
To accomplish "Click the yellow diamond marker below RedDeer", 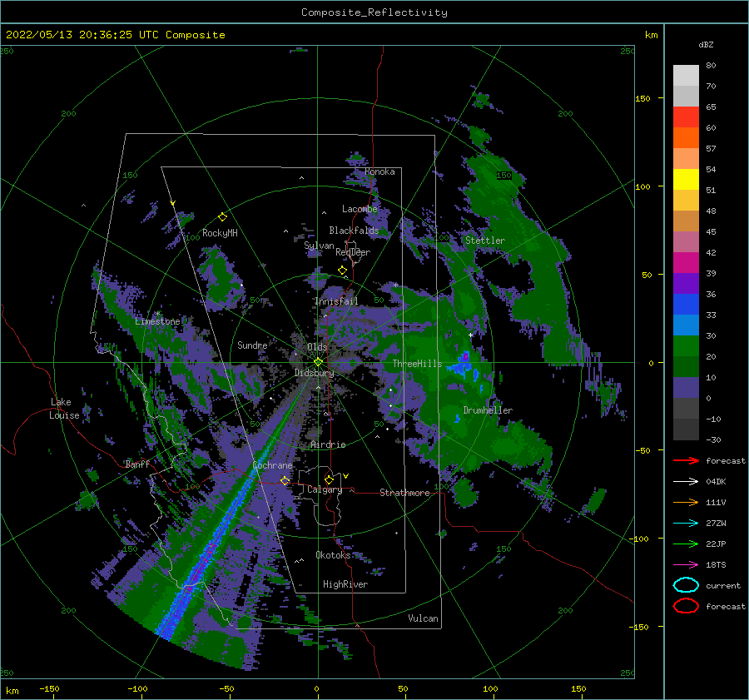I will coord(342,271).
